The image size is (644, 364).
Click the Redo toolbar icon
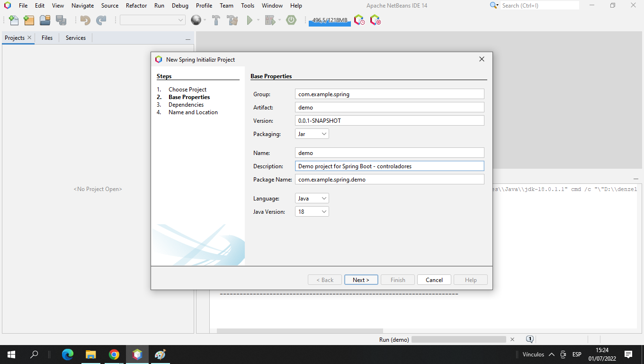(101, 20)
